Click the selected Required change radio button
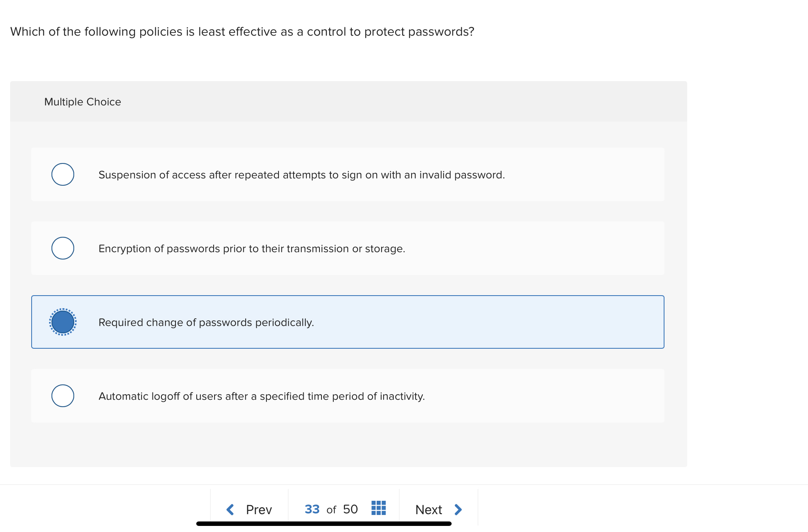This screenshot has height=532, width=808. [x=63, y=322]
